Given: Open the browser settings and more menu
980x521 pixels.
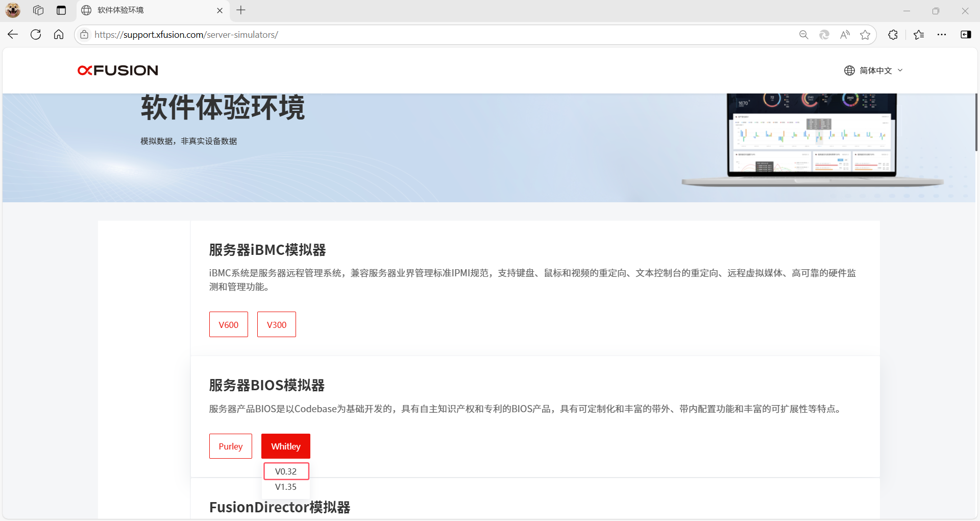Looking at the screenshot, I should (942, 35).
